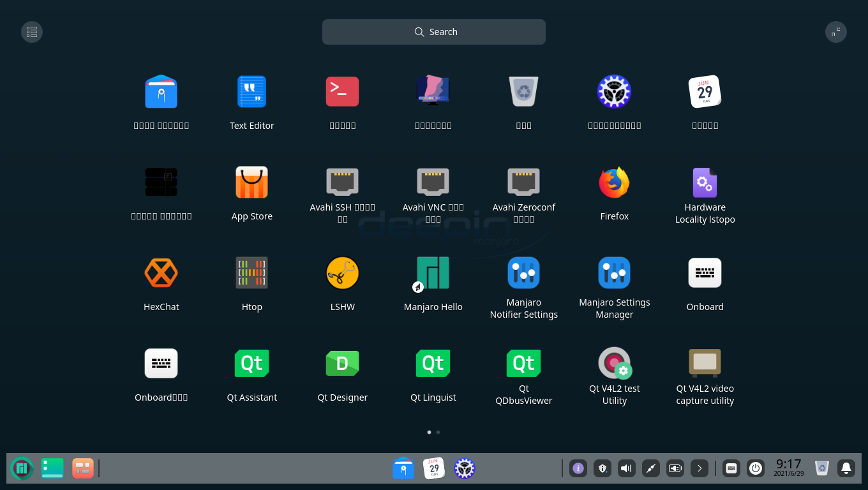Open the Onboard settings app
This screenshot has width=868, height=490.
[x=161, y=364]
